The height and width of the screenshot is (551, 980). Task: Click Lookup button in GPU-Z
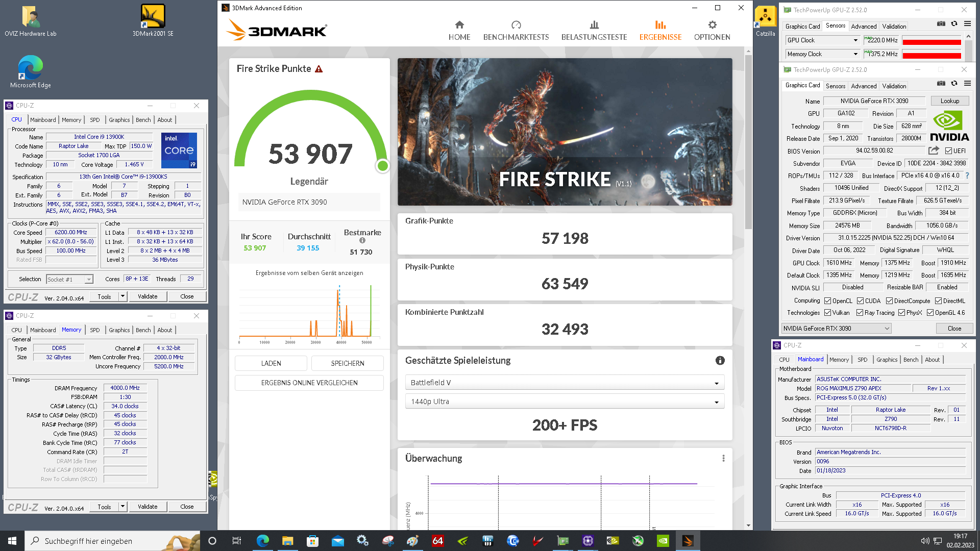coord(950,101)
